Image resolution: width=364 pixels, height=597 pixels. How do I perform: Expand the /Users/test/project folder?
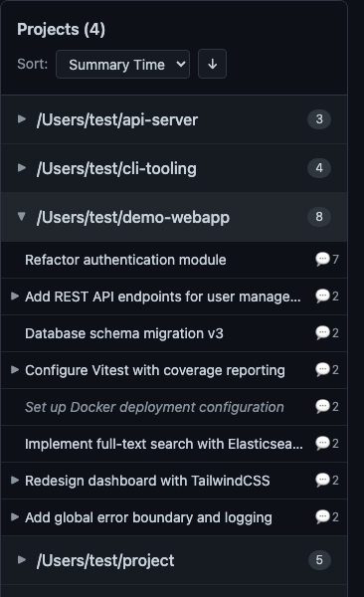22,559
